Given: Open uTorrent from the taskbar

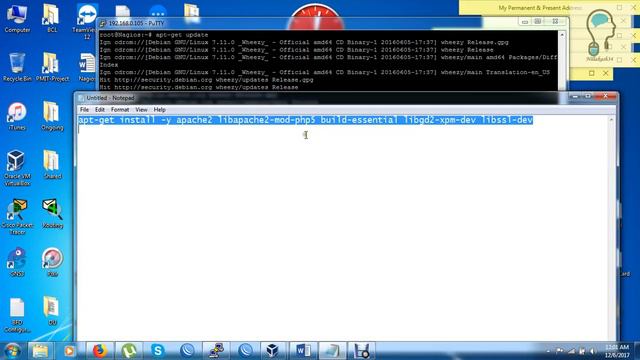Looking at the screenshot, I should coord(129,351).
